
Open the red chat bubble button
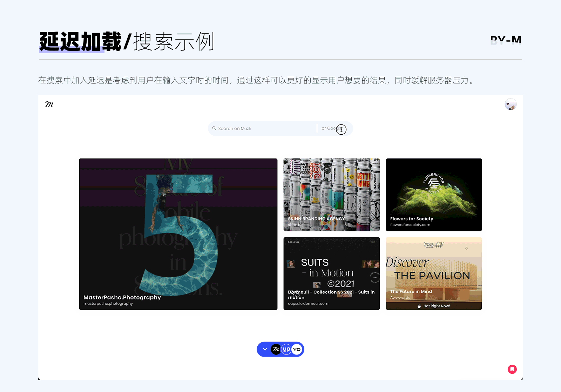[512, 369]
